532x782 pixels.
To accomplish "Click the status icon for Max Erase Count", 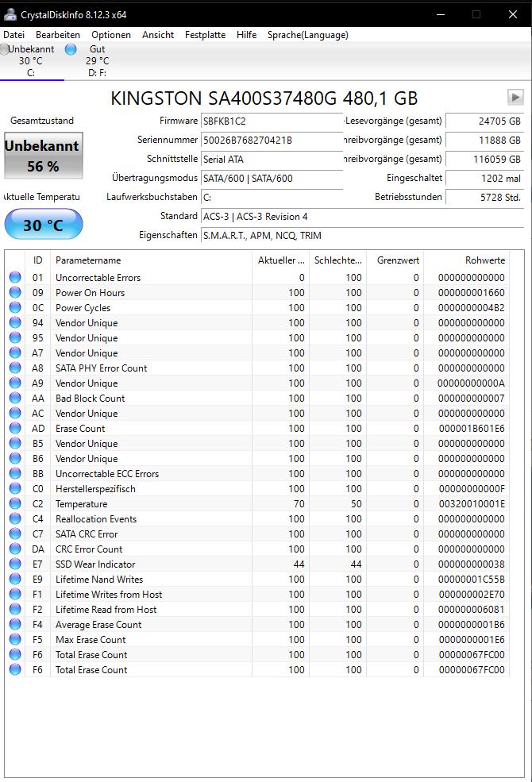I will click(15, 639).
